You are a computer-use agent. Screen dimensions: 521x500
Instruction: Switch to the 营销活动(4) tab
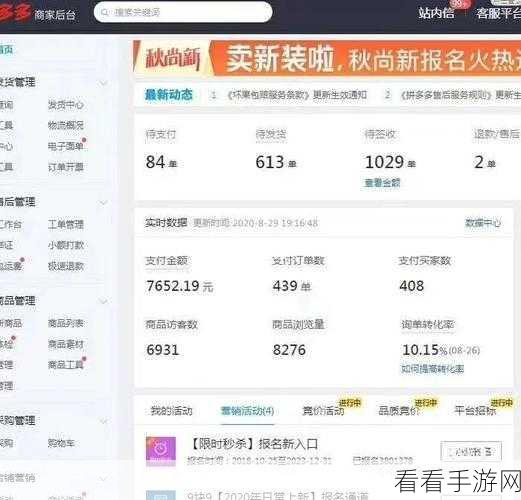pyautogui.click(x=247, y=411)
